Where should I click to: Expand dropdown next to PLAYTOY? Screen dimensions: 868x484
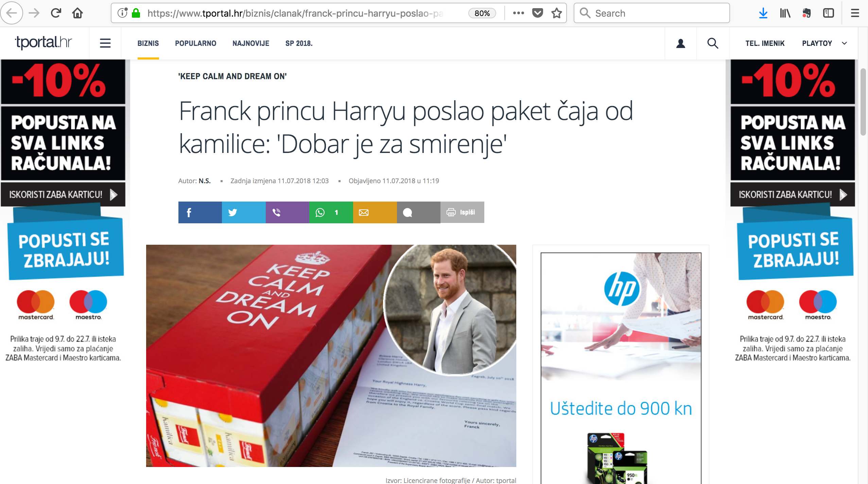844,43
